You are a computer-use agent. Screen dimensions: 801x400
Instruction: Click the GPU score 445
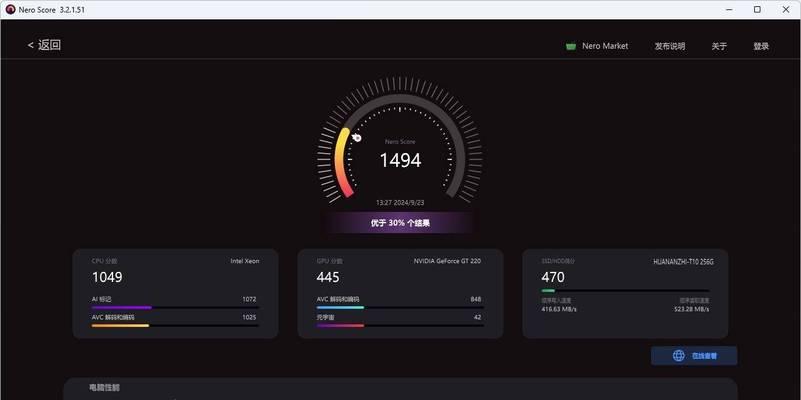[x=328, y=277]
